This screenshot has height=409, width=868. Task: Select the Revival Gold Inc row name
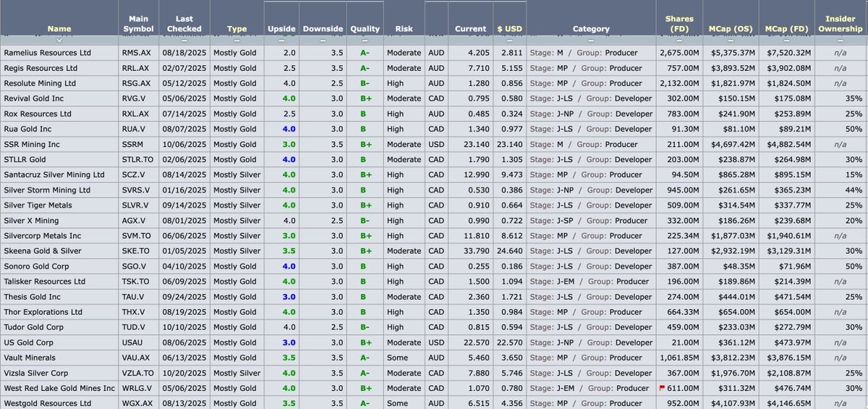point(33,98)
